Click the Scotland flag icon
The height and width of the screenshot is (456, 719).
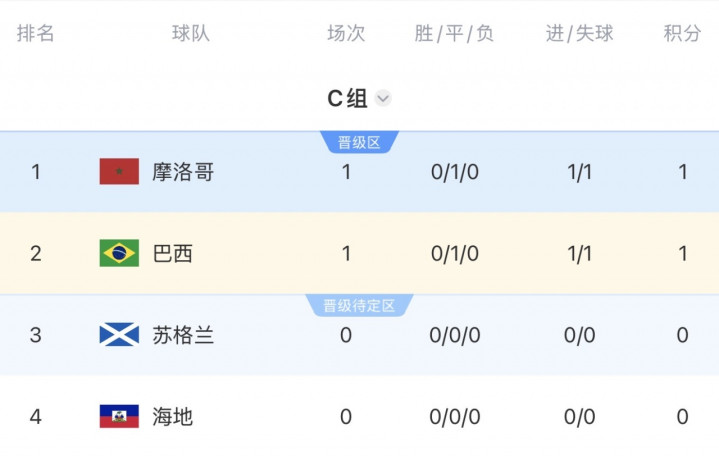point(119,334)
